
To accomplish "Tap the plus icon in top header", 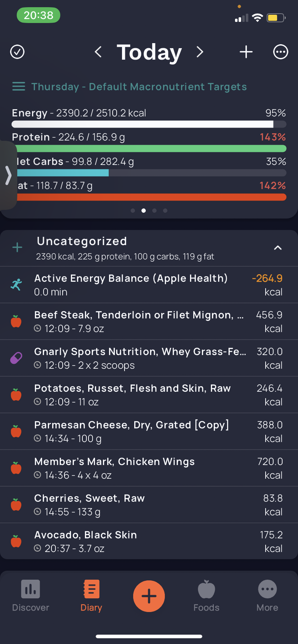I will (x=246, y=52).
